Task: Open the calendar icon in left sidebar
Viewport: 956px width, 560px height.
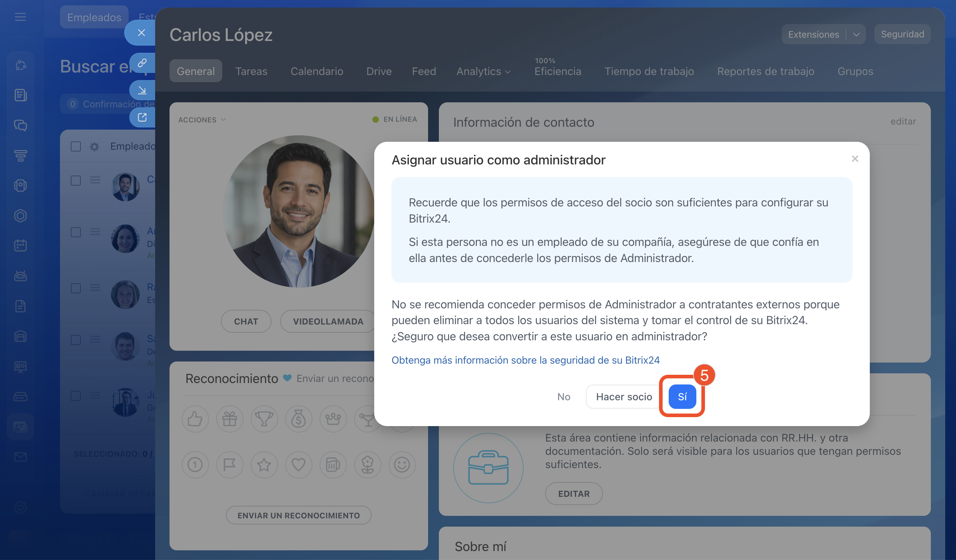Action: pyautogui.click(x=20, y=246)
